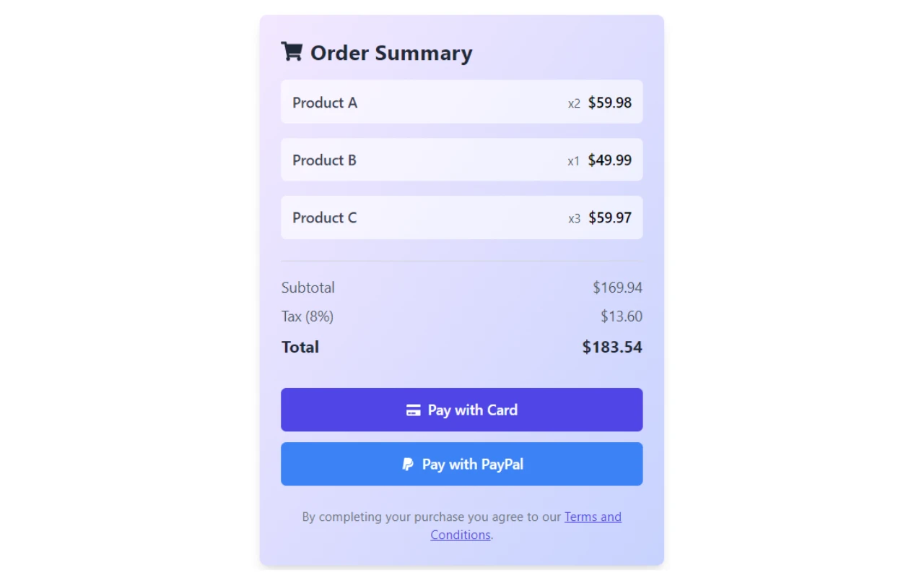Click the Tax (8%) label
924x578 pixels.
click(x=308, y=316)
